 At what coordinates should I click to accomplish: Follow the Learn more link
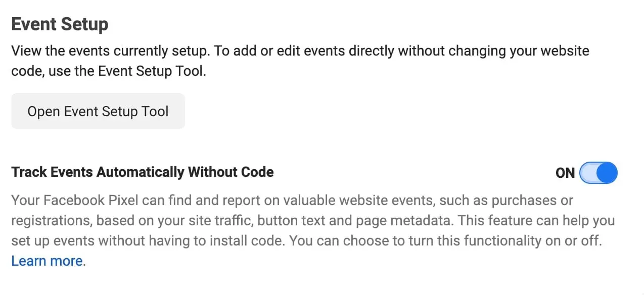[x=47, y=261]
